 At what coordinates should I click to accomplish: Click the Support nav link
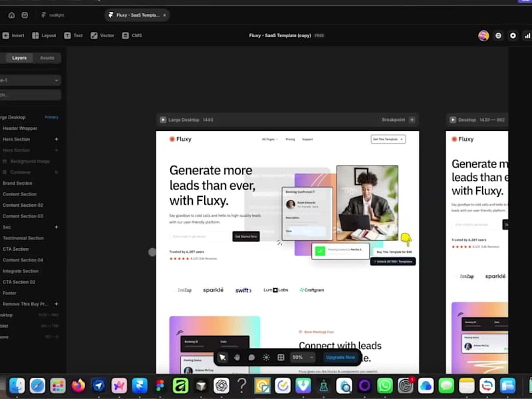(307, 140)
